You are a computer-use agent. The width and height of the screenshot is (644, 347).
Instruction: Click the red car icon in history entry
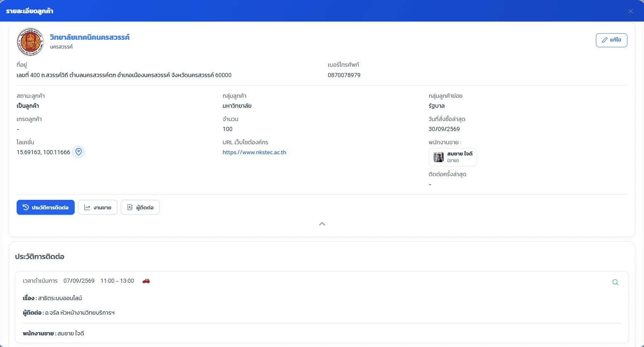pyautogui.click(x=146, y=281)
